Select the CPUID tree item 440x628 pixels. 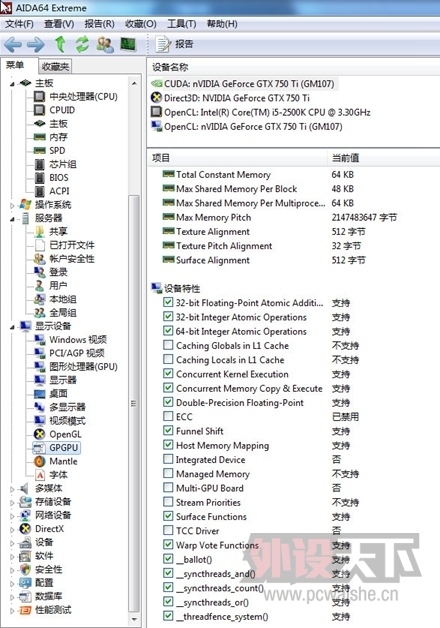tap(62, 110)
